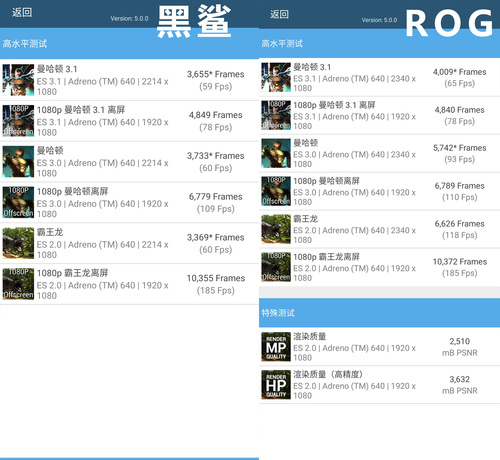
Task: Select 曼哈顿 3.1 title on 黑鲨 screen
Action: pos(57,69)
